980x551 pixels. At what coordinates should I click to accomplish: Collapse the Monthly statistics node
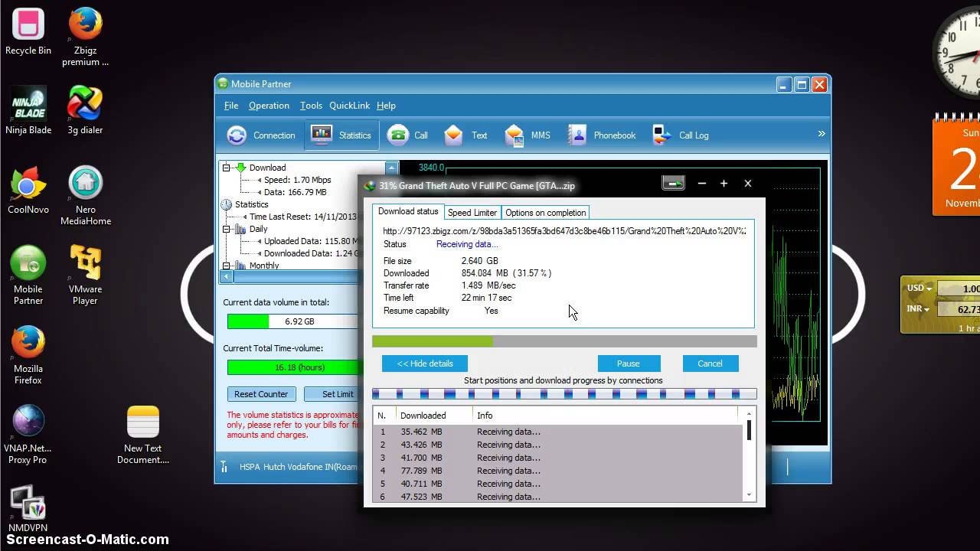pos(227,266)
